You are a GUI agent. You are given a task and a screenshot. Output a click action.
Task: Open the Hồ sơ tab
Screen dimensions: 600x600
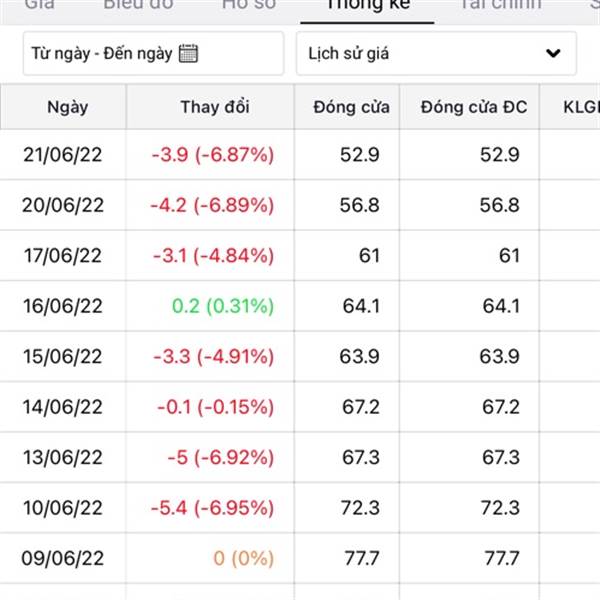[x=249, y=5]
